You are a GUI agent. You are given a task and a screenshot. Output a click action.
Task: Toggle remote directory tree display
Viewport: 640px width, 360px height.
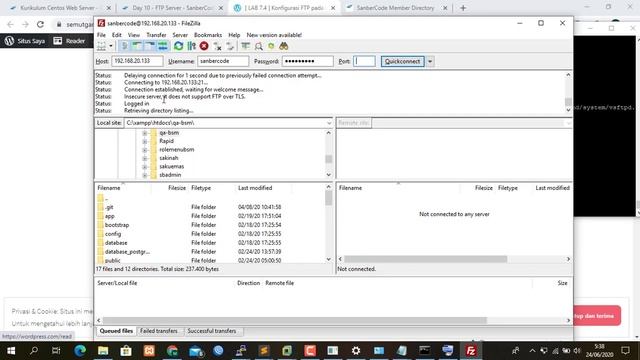tap(150, 46)
